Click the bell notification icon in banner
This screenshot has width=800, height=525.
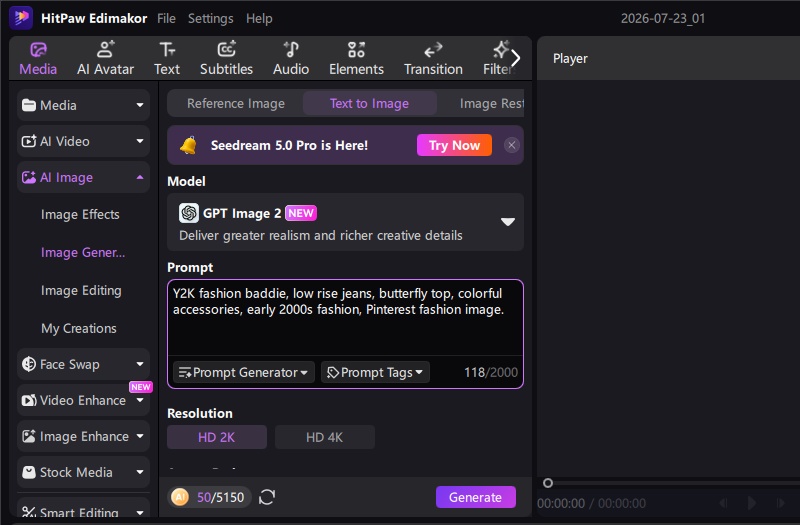click(188, 145)
